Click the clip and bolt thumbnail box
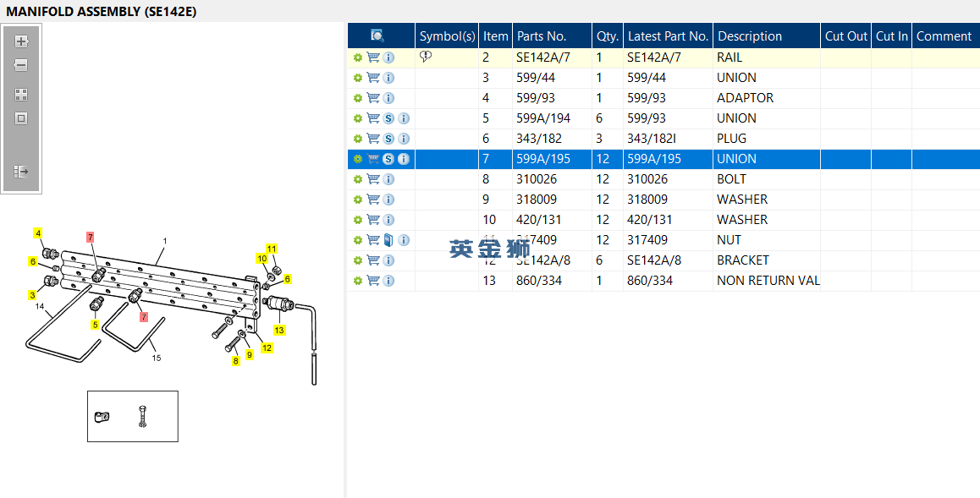The width and height of the screenshot is (980, 498). (133, 416)
